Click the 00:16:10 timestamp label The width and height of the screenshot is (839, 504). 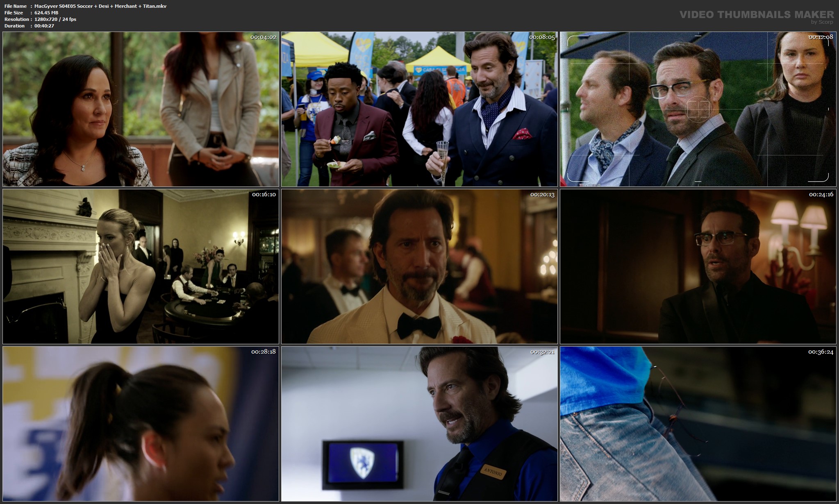coord(264,195)
